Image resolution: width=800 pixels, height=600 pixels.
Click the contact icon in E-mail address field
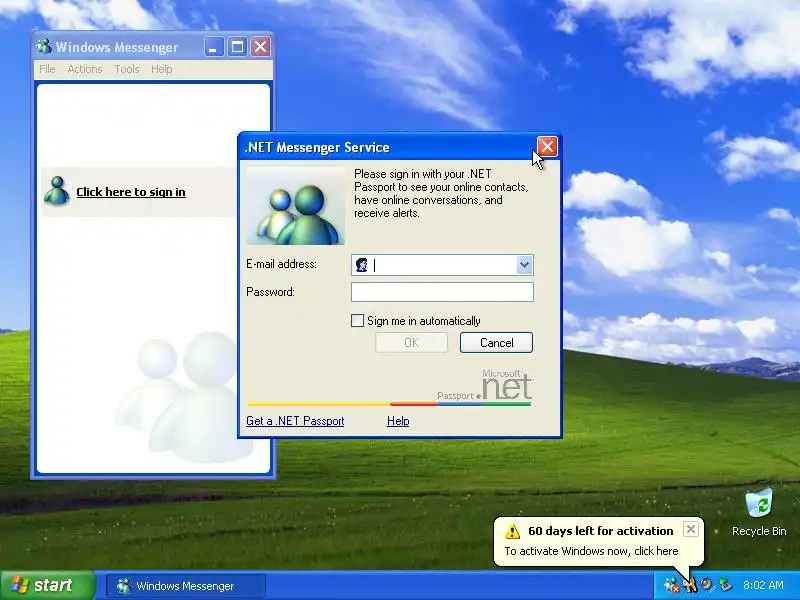click(362, 265)
